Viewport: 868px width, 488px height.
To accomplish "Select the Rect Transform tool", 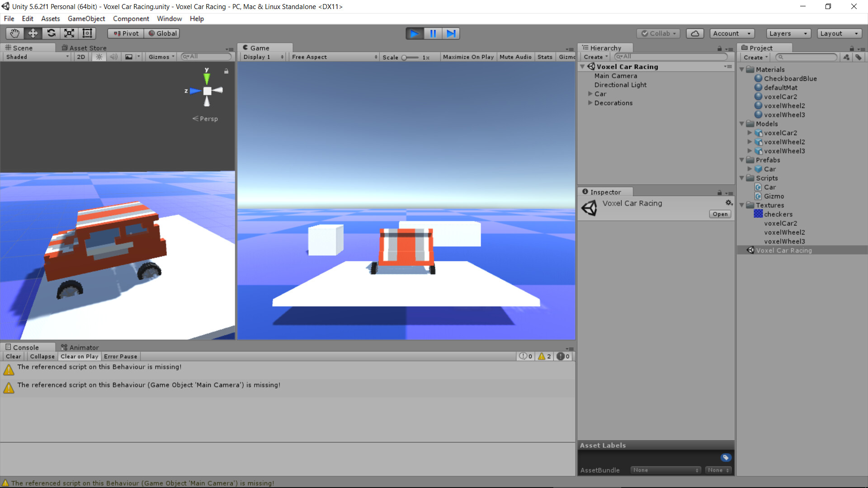I will pos(87,33).
